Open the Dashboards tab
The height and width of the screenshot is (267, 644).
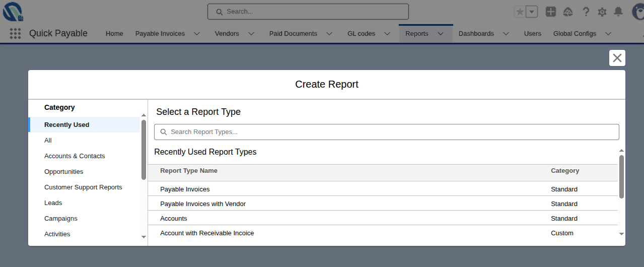(x=476, y=34)
